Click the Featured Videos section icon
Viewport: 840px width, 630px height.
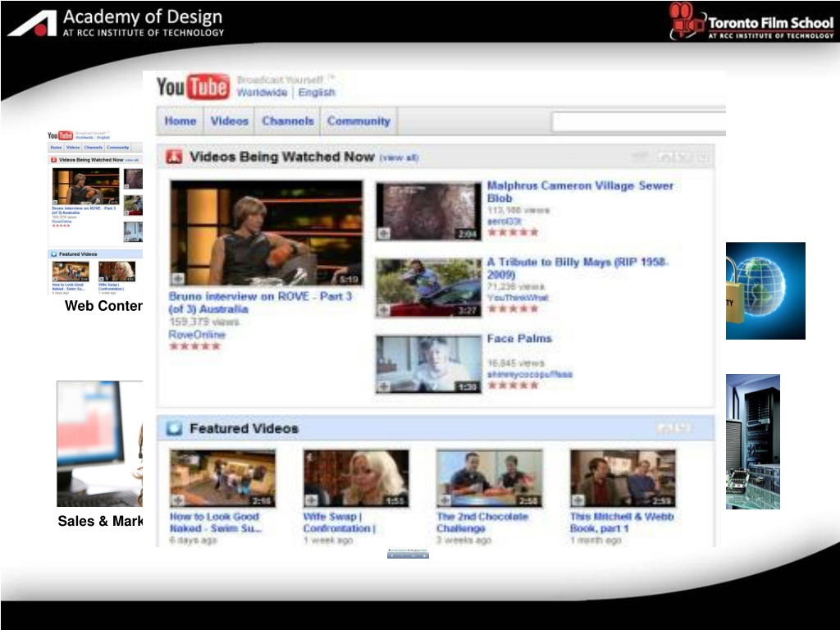coord(174,428)
